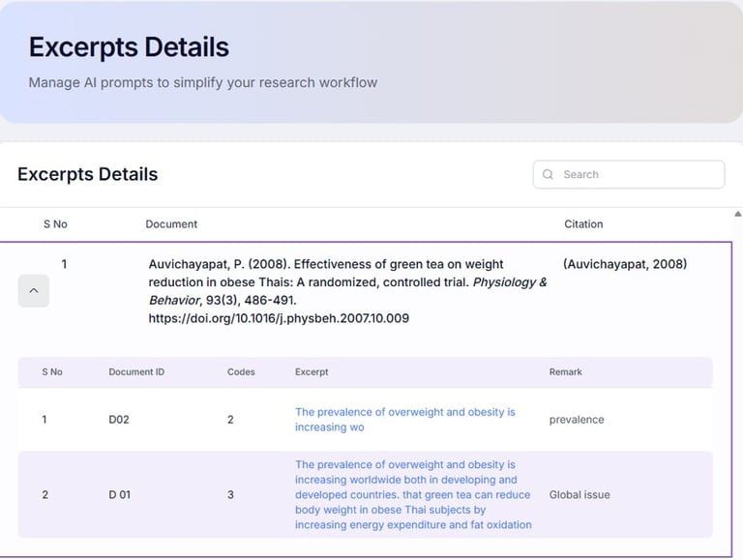743x560 pixels.
Task: Collapse document row 1 with chevron button
Action: click(x=34, y=290)
